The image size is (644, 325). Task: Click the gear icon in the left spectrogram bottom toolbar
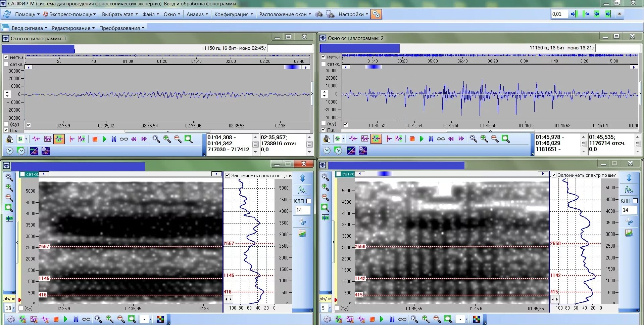click(11, 319)
